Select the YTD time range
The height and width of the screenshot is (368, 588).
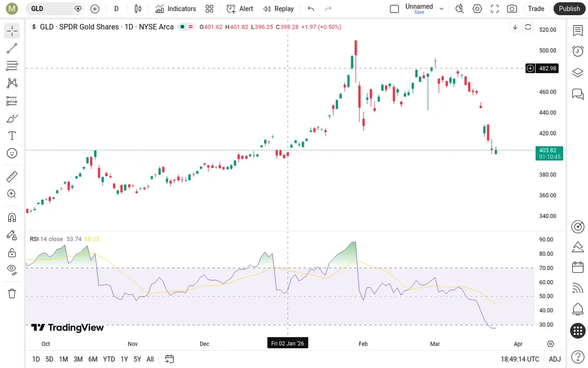pos(109,359)
